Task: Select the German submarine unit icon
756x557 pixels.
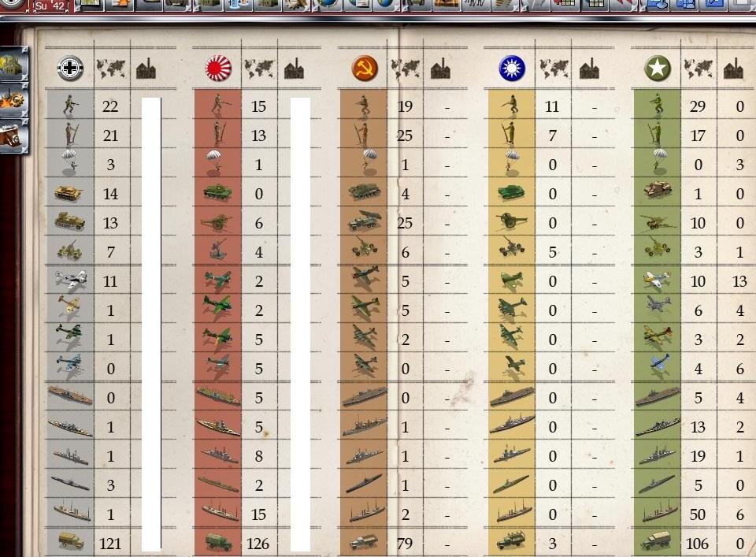Action: (x=70, y=484)
